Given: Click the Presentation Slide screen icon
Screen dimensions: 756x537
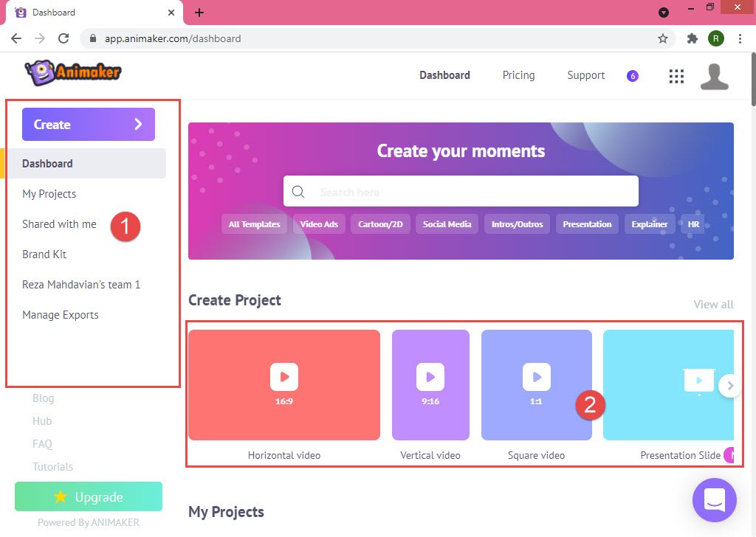Looking at the screenshot, I should [698, 381].
